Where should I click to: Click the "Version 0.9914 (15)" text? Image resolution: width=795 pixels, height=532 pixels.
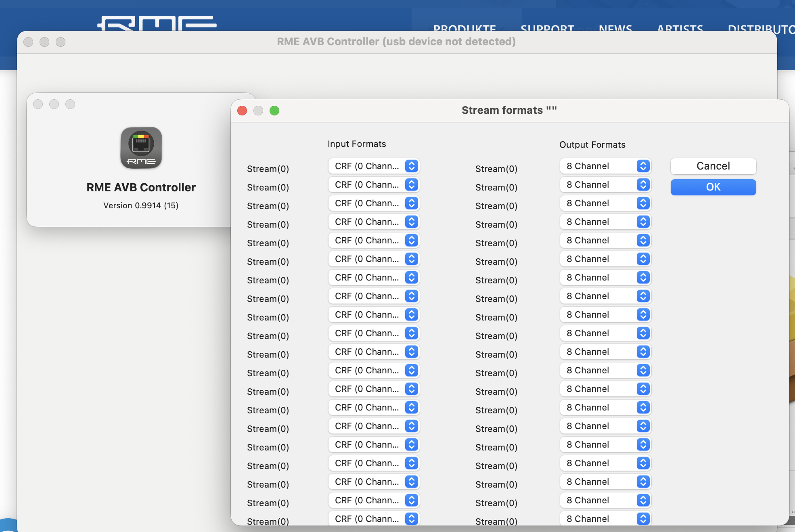pyautogui.click(x=141, y=205)
